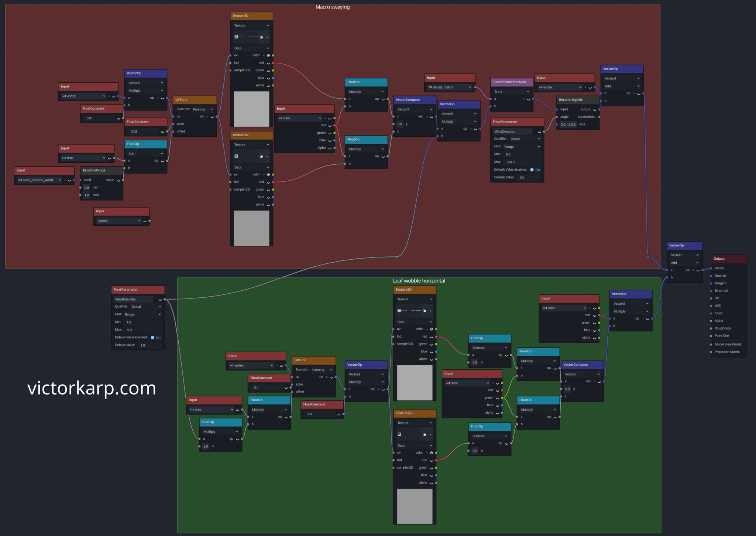Viewport: 756px width, 536px height.
Task: Toggle value preview on RandomRange node
Action: click(118, 180)
